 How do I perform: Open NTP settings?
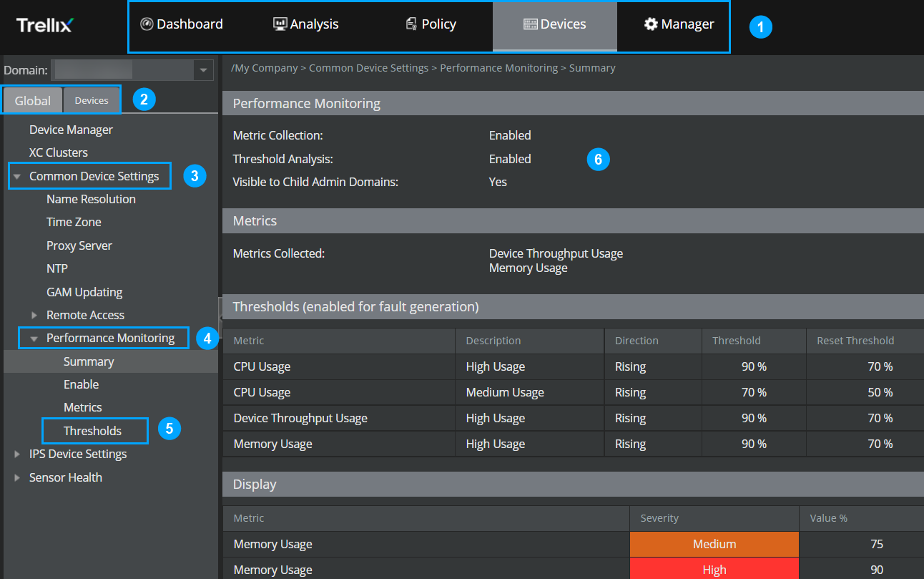[57, 269]
